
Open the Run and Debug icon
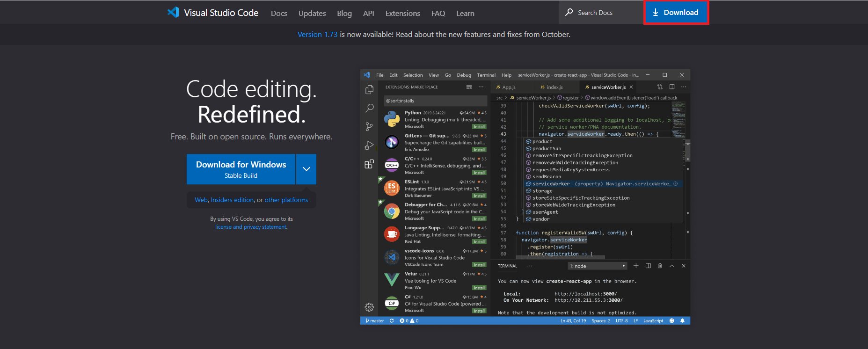(x=369, y=145)
